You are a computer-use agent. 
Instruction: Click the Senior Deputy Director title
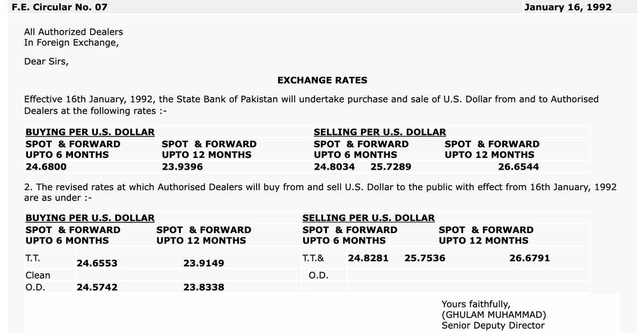click(x=493, y=325)
